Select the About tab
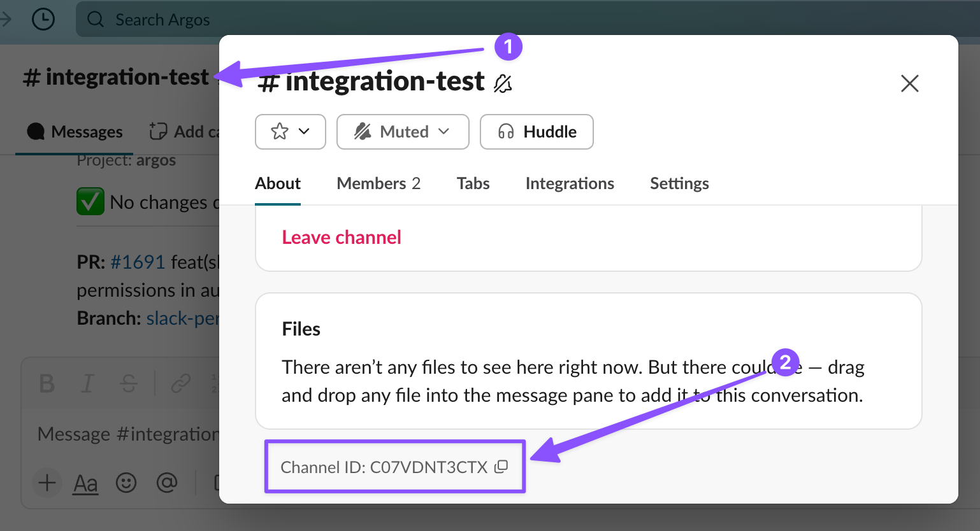The width and height of the screenshot is (980, 531). [278, 183]
